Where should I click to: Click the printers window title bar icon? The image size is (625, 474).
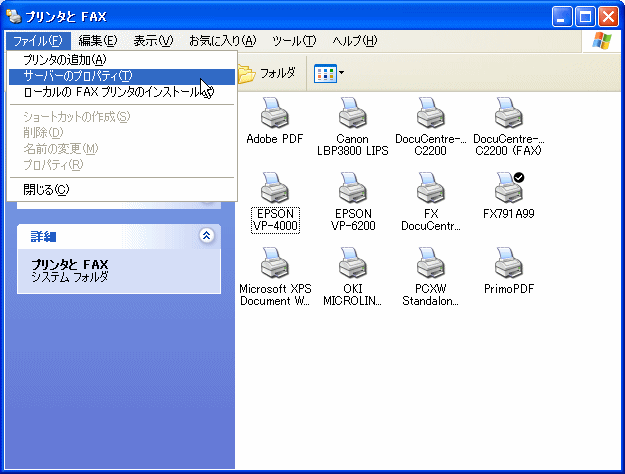[14, 16]
